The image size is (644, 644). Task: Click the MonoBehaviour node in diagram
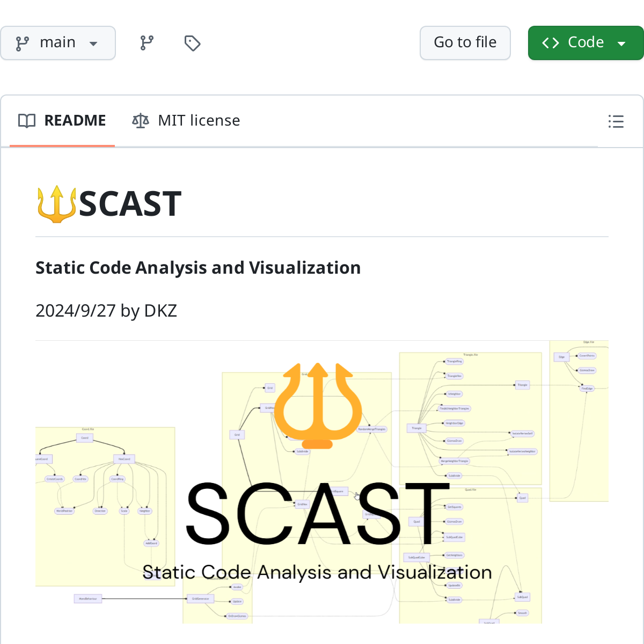[x=88, y=598]
